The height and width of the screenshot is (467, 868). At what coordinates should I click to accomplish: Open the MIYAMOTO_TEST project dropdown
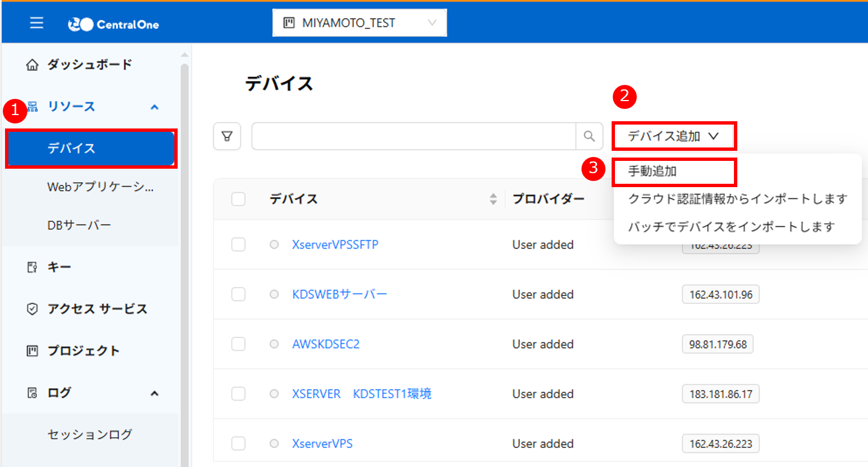[x=359, y=23]
